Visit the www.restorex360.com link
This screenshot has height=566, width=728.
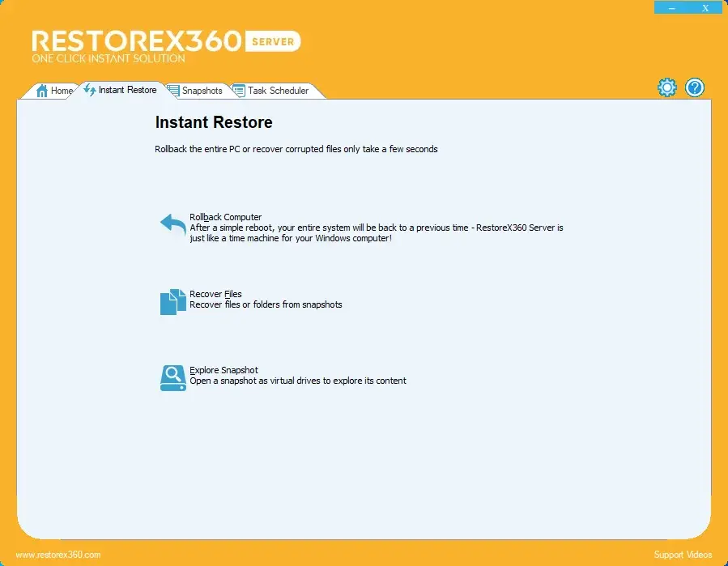click(x=58, y=555)
